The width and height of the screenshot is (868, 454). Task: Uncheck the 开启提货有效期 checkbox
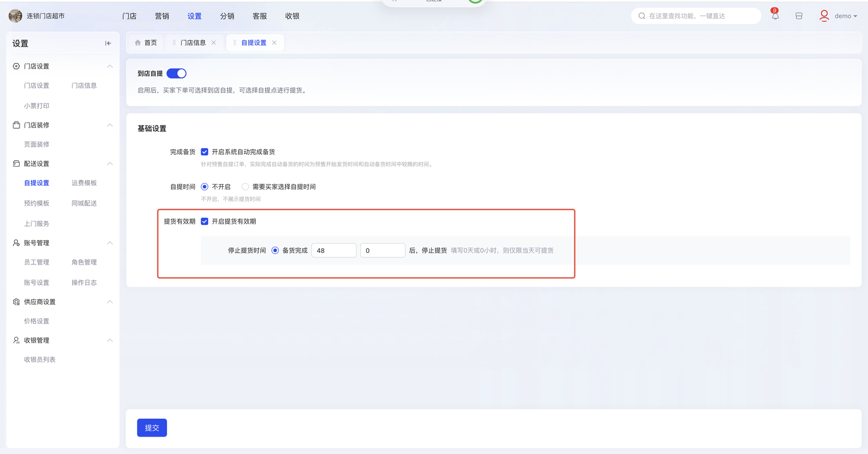pyautogui.click(x=205, y=222)
